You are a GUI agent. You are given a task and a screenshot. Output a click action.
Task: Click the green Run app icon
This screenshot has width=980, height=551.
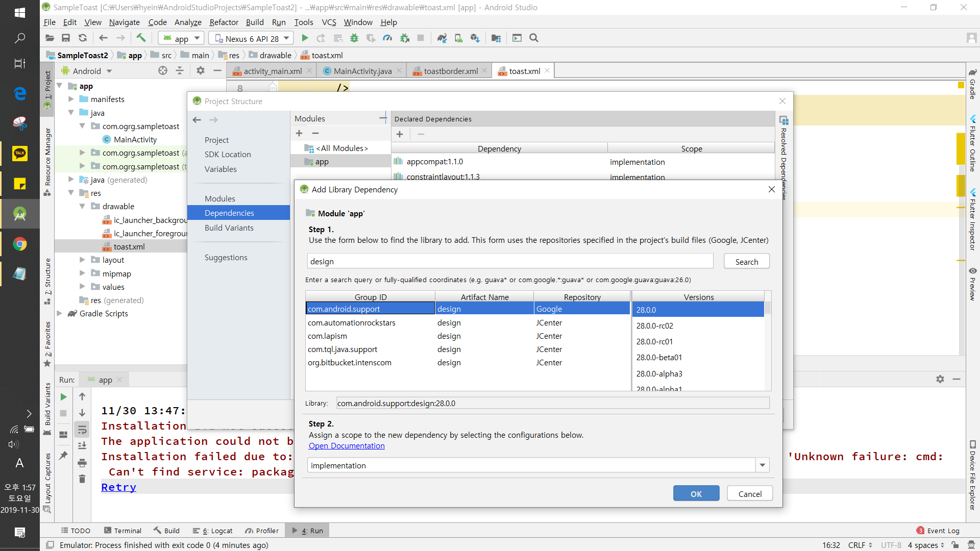305,38
